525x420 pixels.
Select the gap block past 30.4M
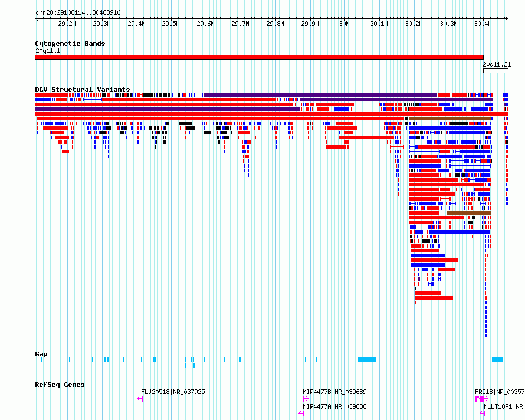pos(497,360)
